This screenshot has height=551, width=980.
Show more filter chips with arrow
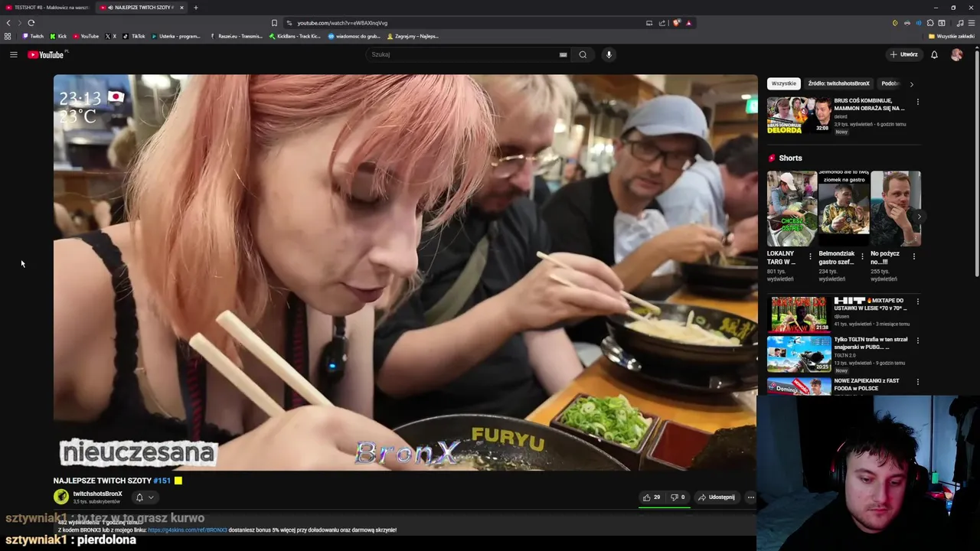[911, 83]
